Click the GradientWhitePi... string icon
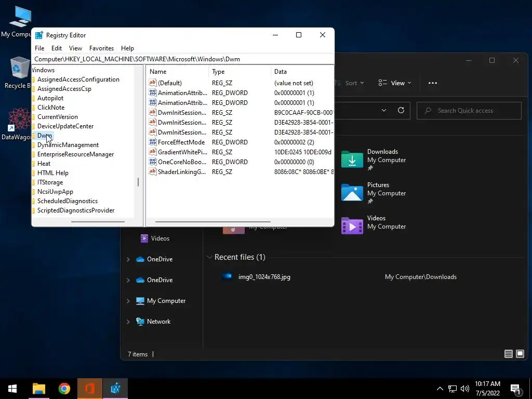This screenshot has width=532, height=399. [x=153, y=152]
